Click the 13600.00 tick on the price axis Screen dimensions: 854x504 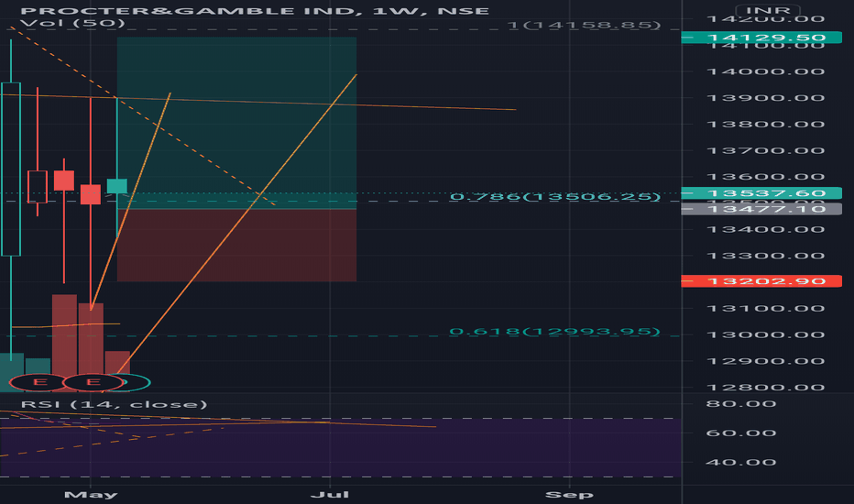[x=765, y=177]
